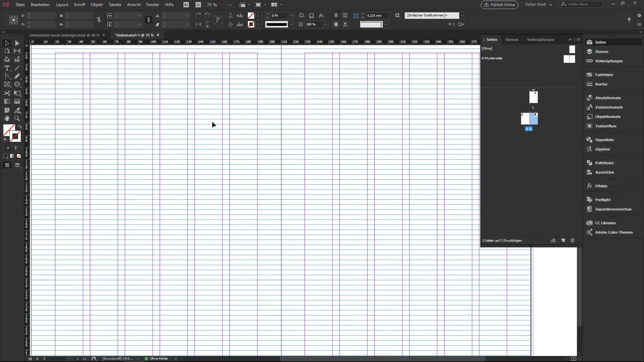Open Adobe Bridge via Br icon
644x362 pixels.
coord(186,5)
